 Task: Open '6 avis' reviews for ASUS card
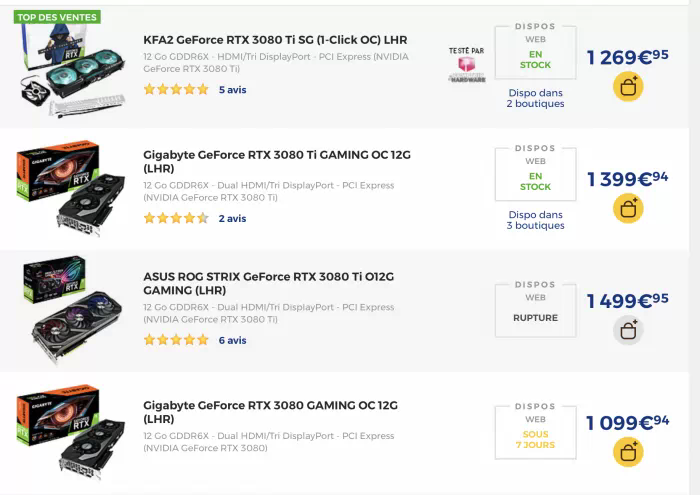232,340
